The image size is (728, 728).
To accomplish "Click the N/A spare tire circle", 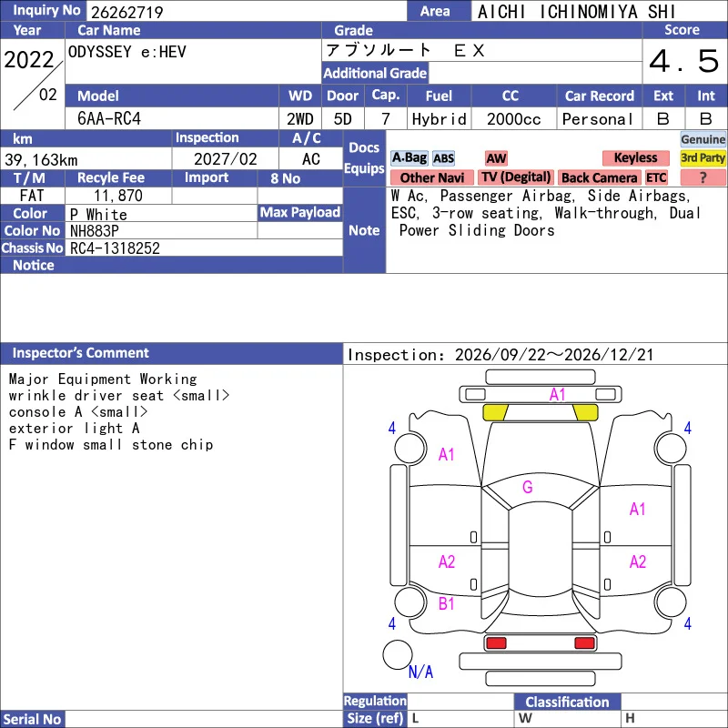I will point(398,654).
